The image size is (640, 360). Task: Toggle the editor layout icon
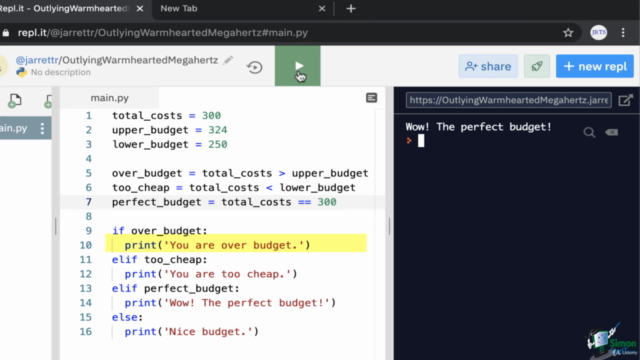click(371, 98)
